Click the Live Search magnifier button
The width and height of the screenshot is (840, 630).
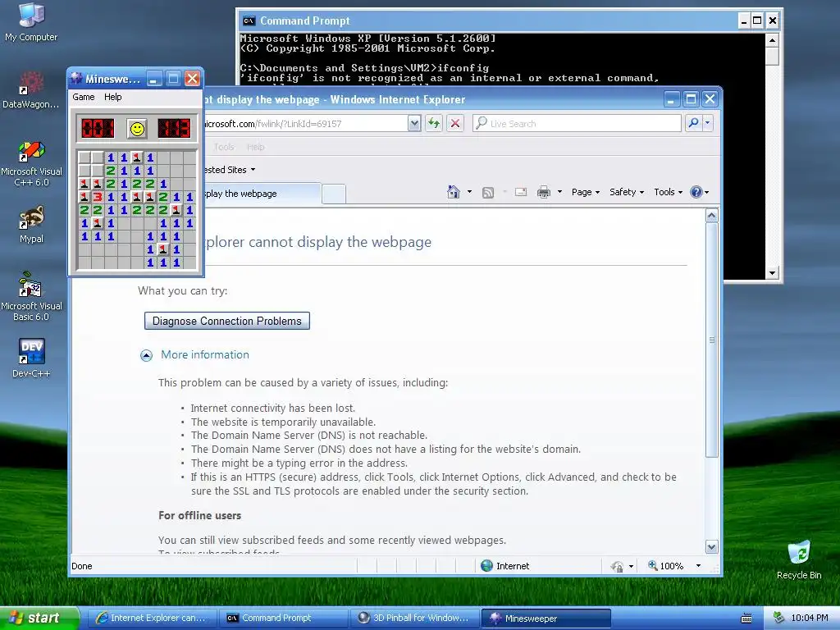point(693,123)
